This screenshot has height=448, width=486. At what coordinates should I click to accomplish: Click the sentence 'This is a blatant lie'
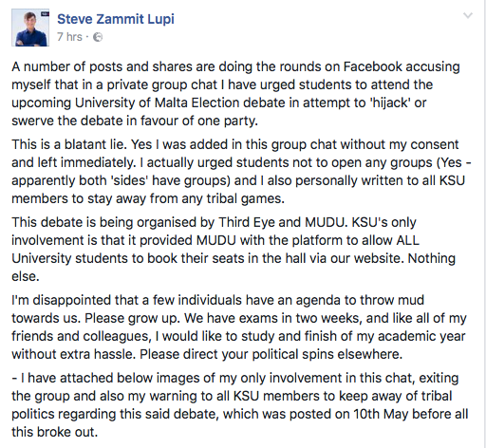[69, 144]
